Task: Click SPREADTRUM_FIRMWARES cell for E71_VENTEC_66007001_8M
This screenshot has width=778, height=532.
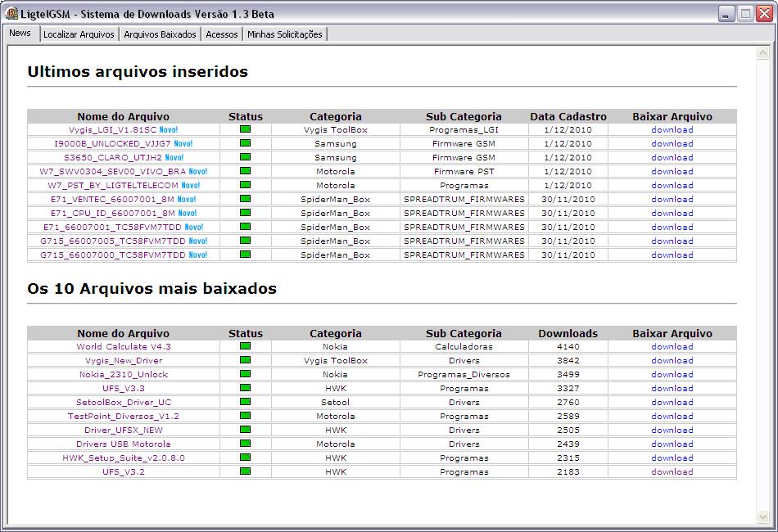Action: click(464, 200)
